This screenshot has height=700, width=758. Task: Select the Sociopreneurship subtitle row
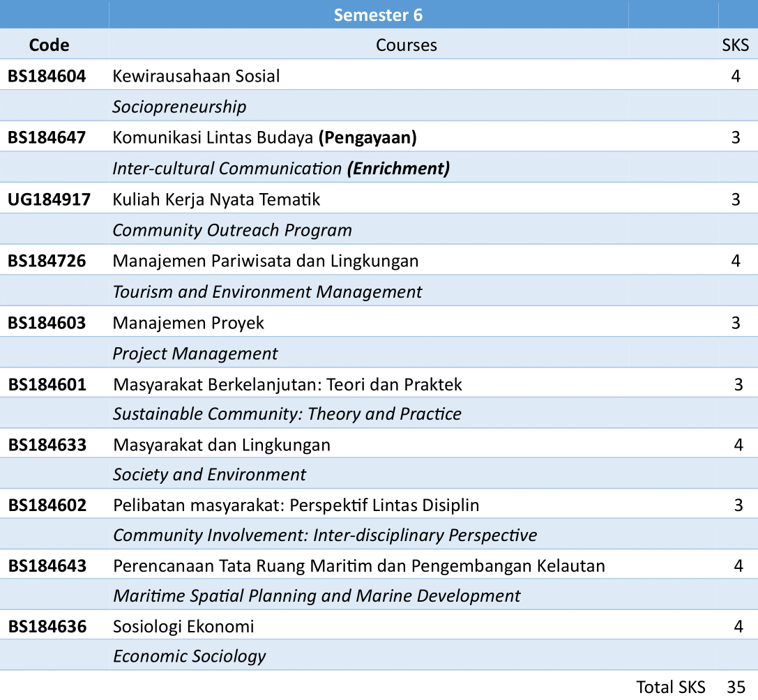click(177, 106)
